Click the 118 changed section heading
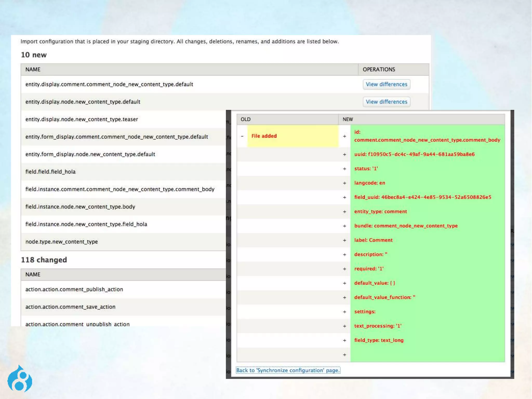The width and height of the screenshot is (532, 399). pyautogui.click(x=44, y=260)
